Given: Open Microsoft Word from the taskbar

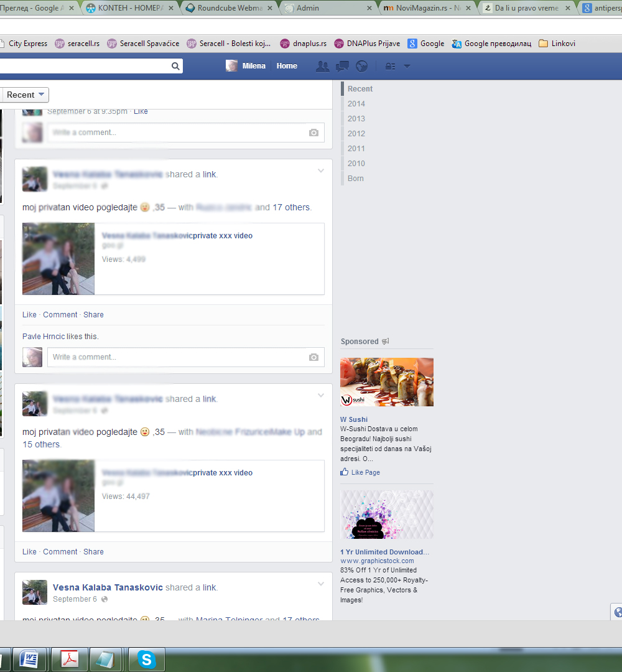Looking at the screenshot, I should [x=29, y=659].
